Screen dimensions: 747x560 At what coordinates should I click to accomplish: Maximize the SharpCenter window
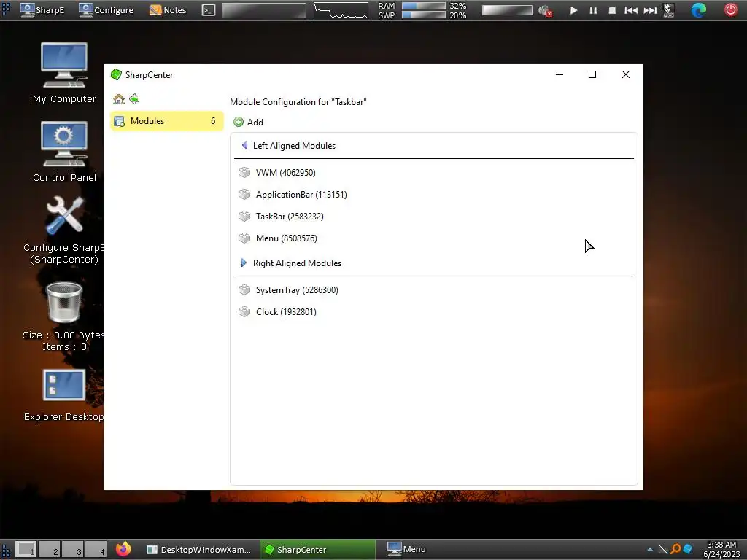point(592,74)
